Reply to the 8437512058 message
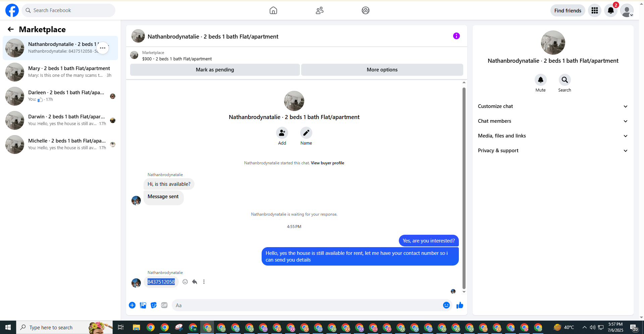The width and height of the screenshot is (644, 334). (x=195, y=282)
